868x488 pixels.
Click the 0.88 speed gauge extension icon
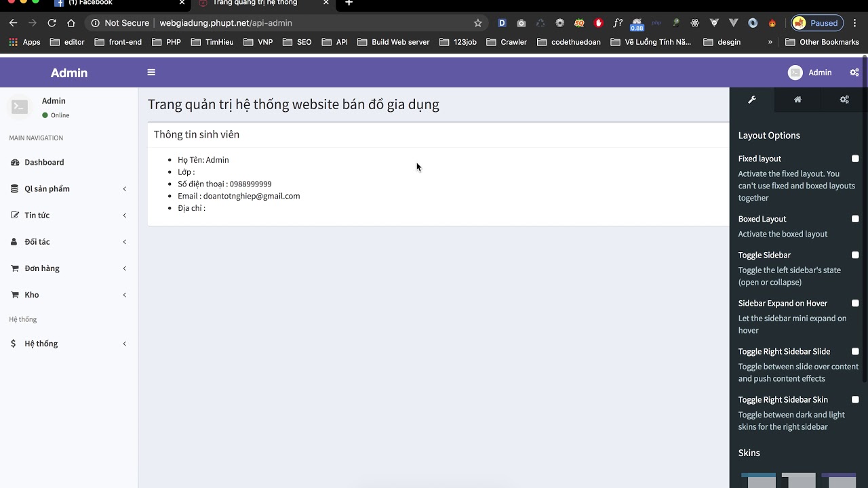coord(637,24)
